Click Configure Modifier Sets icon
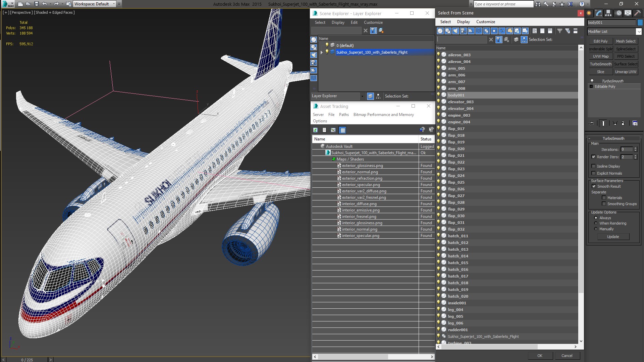The height and width of the screenshot is (362, 644). [x=635, y=123]
